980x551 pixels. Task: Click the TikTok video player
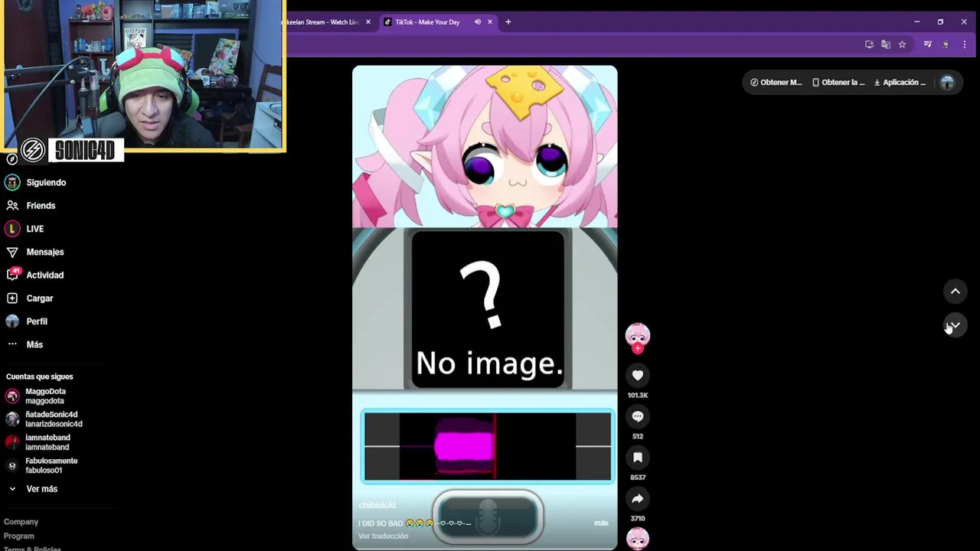tap(485, 308)
